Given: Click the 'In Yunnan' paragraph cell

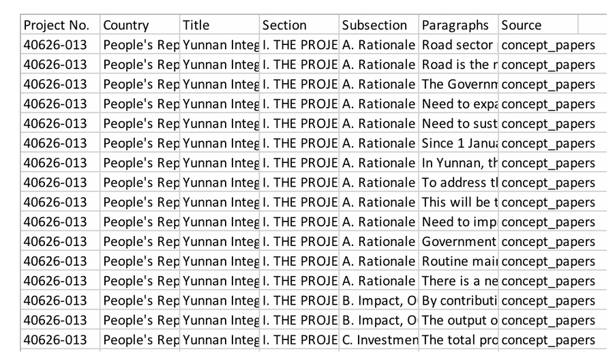Looking at the screenshot, I should tap(458, 162).
